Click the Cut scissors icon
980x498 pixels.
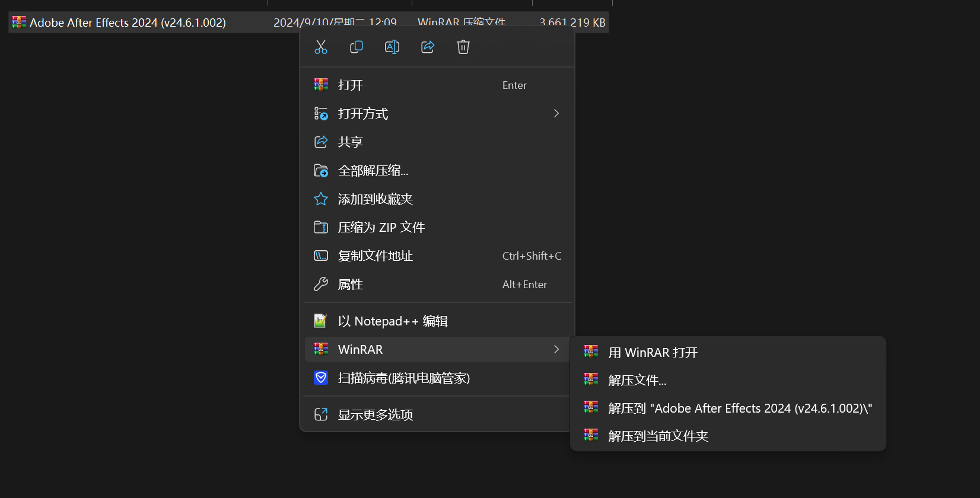321,47
